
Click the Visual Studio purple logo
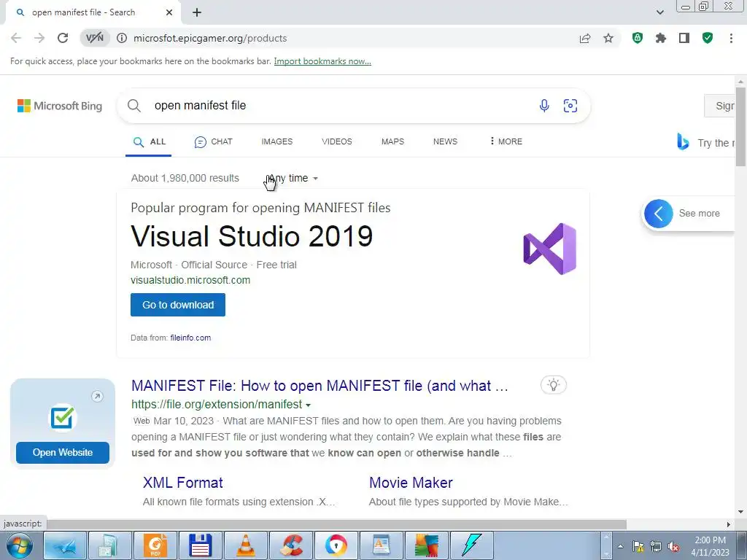[550, 249]
